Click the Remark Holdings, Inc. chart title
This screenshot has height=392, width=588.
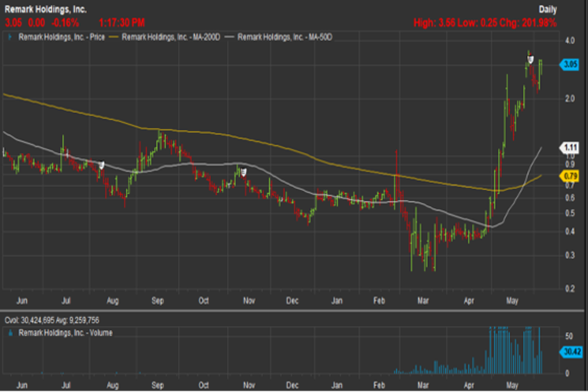pyautogui.click(x=46, y=9)
